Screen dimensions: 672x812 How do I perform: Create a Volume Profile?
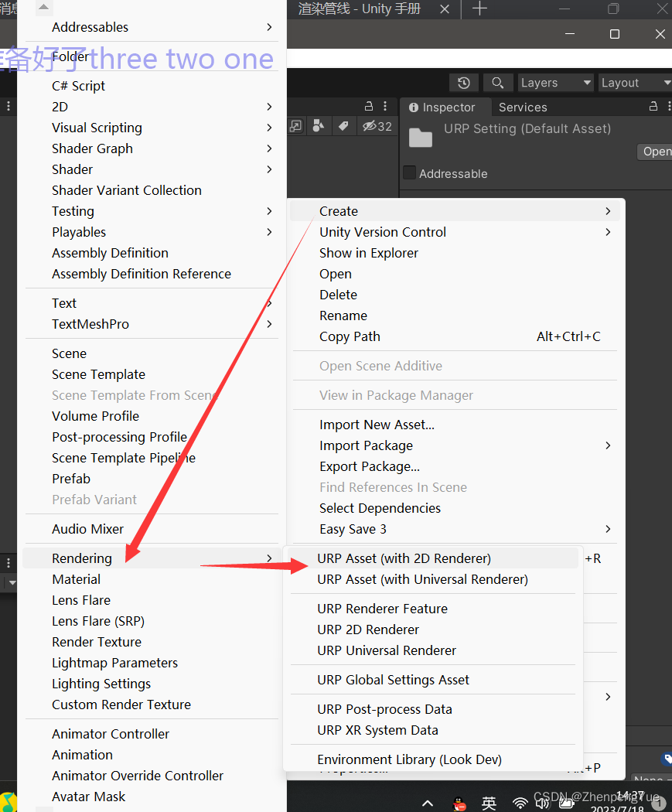(x=152, y=416)
